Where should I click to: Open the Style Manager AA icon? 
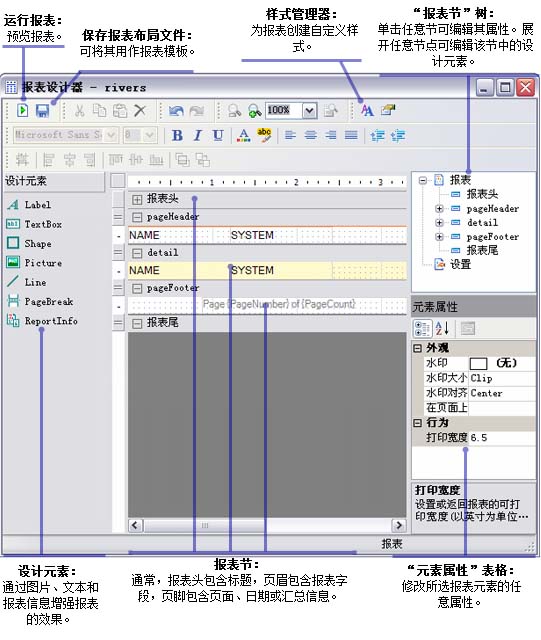(367, 110)
